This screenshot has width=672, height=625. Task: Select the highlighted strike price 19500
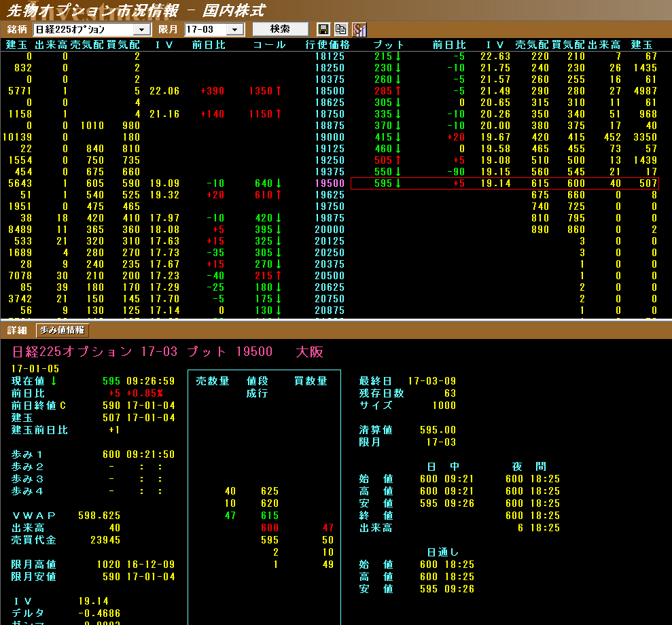coord(330,183)
